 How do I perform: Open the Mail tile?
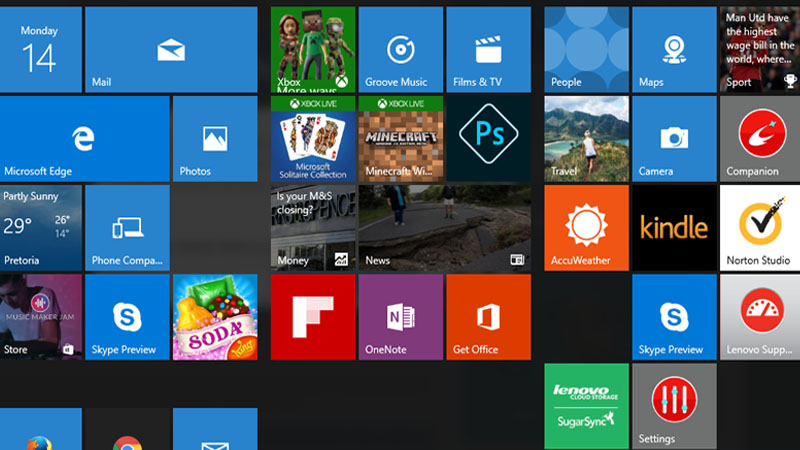[x=171, y=49]
